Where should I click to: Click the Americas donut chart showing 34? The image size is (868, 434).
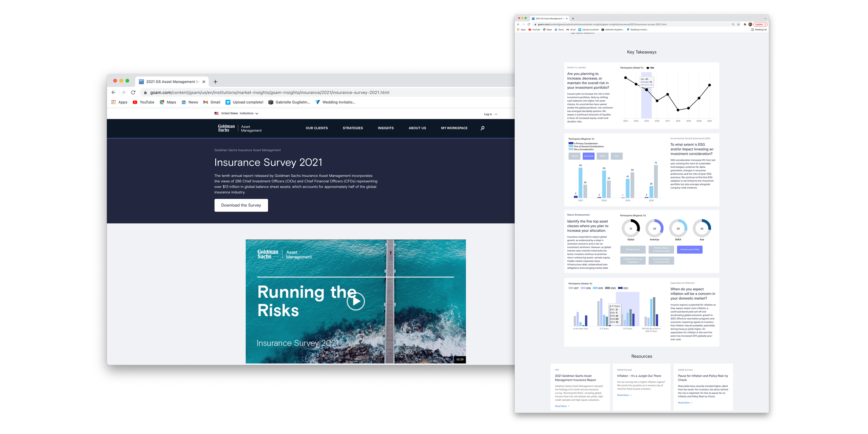(x=654, y=228)
